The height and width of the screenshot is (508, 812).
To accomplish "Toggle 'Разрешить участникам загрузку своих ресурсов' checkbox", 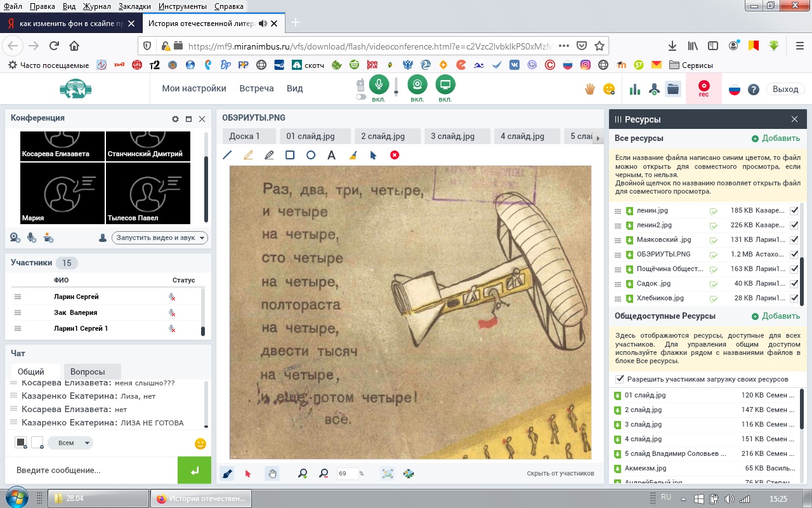I will click(x=620, y=379).
